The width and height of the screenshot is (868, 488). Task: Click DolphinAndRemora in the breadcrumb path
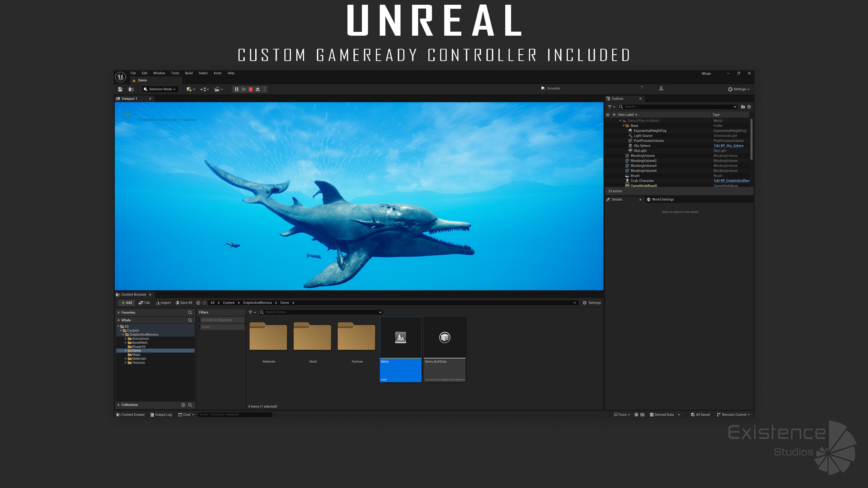tap(257, 303)
